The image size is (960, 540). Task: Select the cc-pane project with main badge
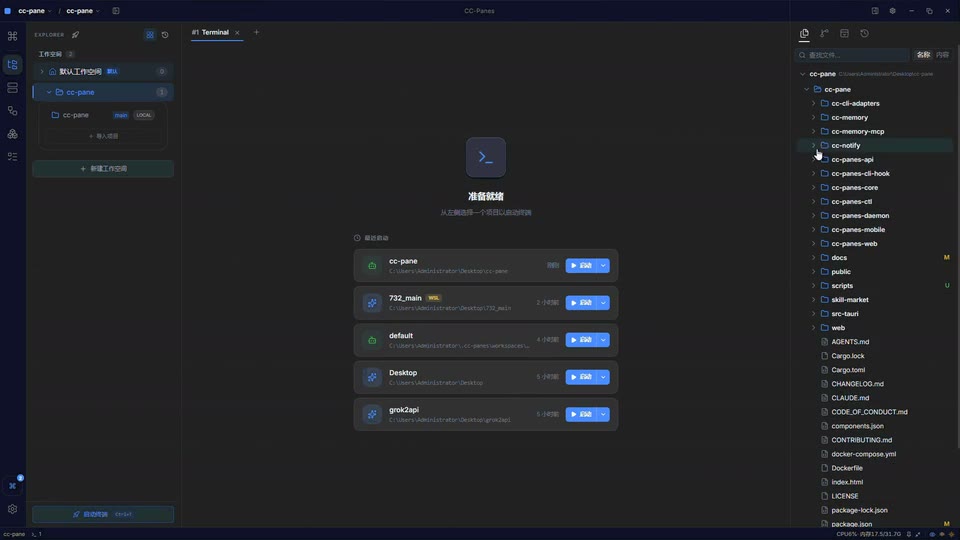pyautogui.click(x=103, y=115)
